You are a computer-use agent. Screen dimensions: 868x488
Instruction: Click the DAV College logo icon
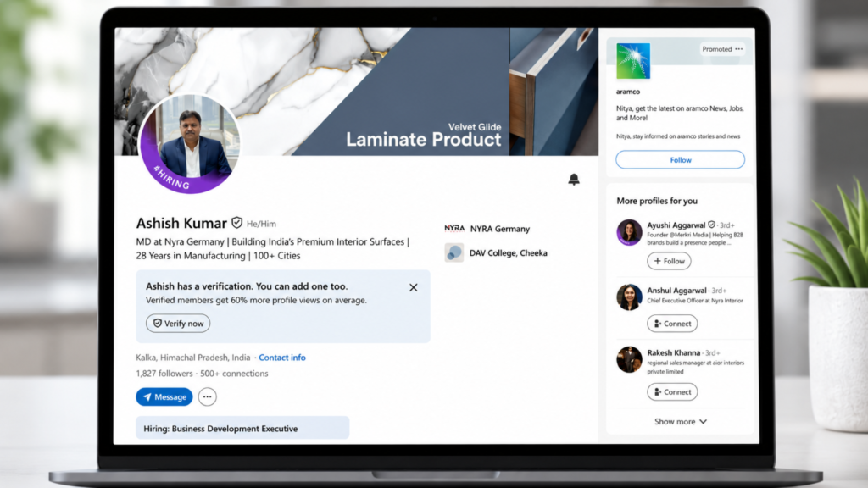click(454, 252)
